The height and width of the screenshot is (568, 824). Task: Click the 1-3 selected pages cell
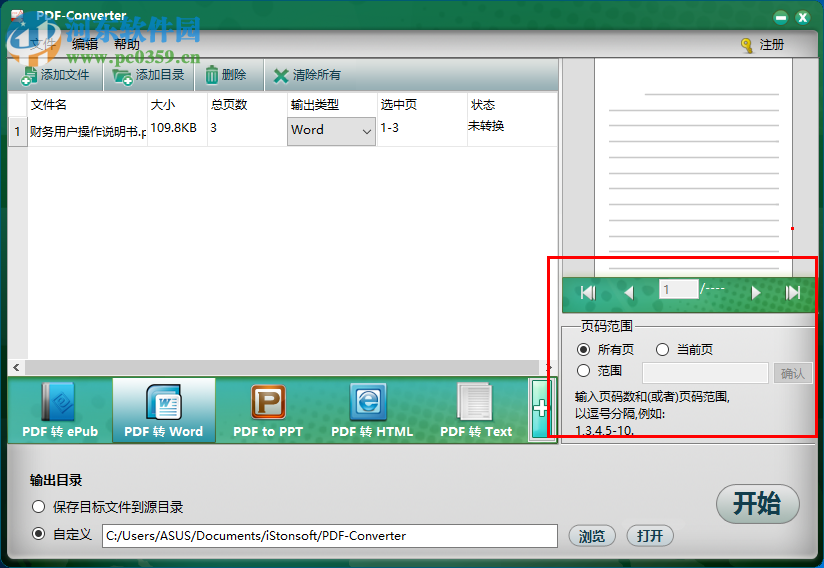(422, 131)
